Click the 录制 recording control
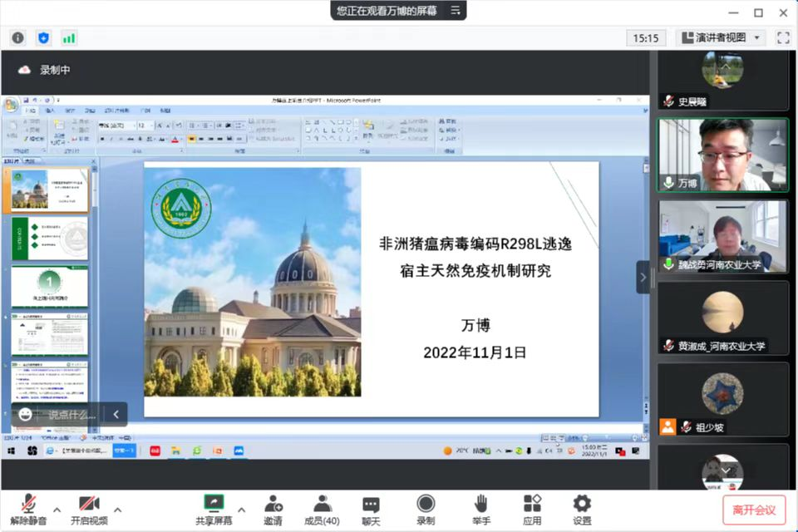 coord(425,508)
